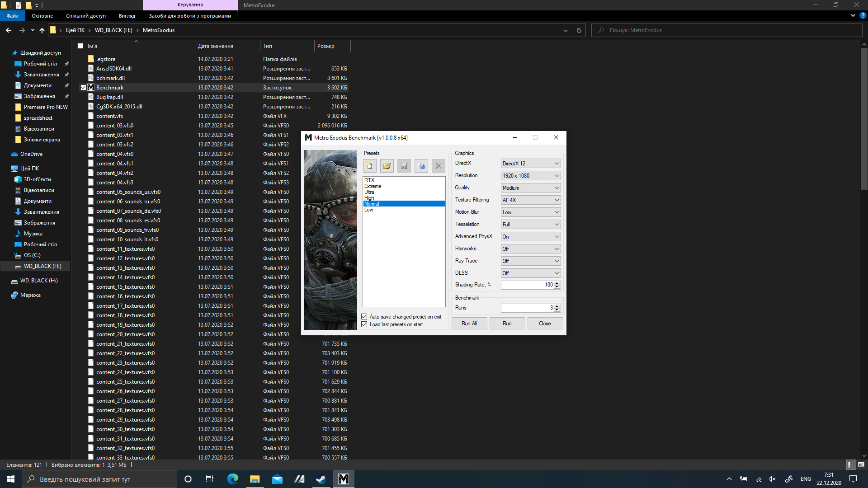This screenshot has width=868, height=488.
Task: Open Microsoft Edge from the taskbar
Action: tap(233, 479)
